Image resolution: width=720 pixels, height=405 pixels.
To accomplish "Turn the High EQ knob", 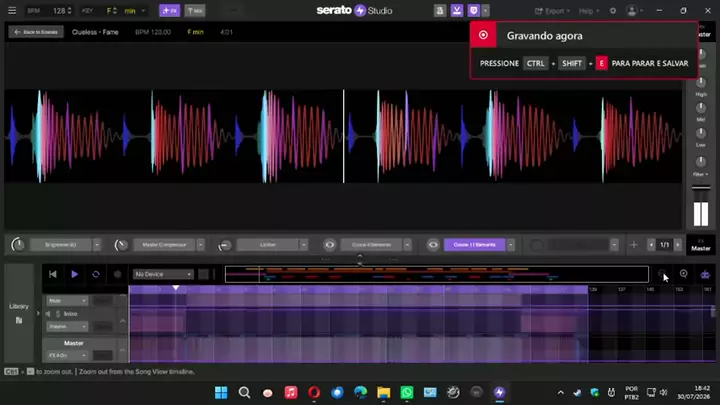I will [x=701, y=83].
